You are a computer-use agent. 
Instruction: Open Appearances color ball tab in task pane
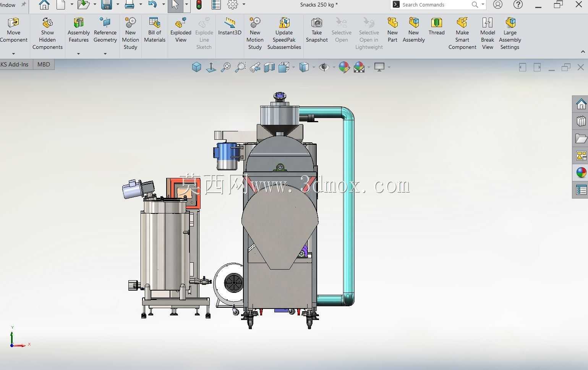click(581, 173)
